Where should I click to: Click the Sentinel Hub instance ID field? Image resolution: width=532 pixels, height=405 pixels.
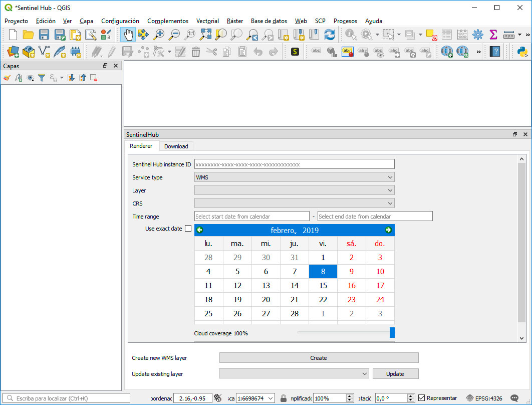click(294, 164)
